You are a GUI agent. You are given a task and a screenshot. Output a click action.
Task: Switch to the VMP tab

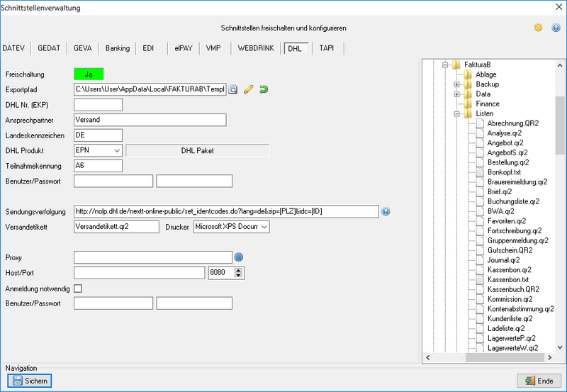point(213,48)
